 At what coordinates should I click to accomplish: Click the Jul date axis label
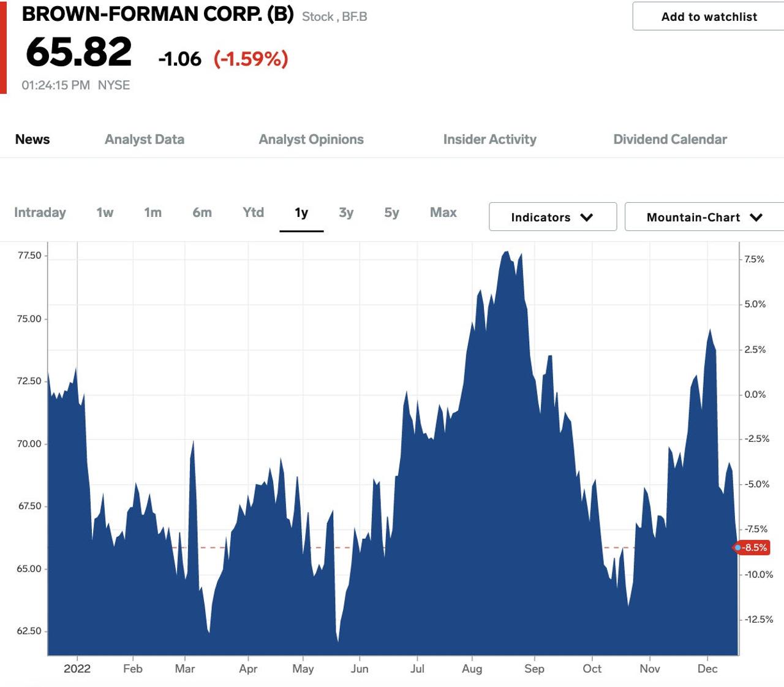(x=417, y=669)
